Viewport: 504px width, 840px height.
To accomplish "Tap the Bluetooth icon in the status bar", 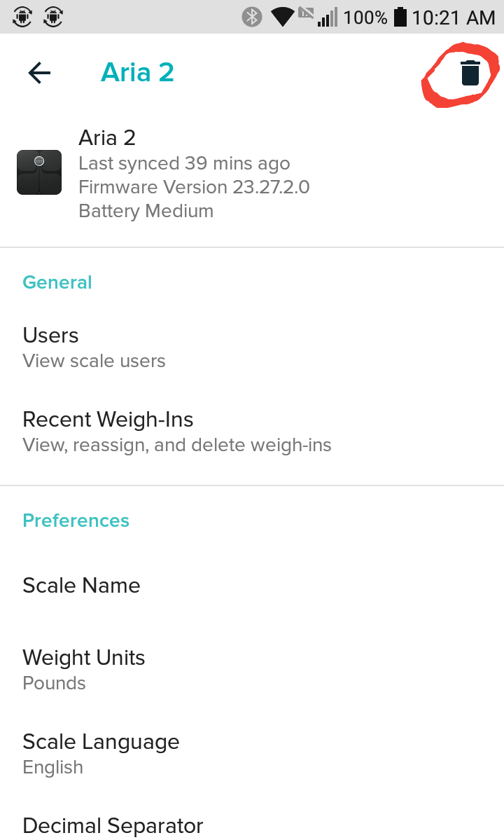I will click(251, 16).
